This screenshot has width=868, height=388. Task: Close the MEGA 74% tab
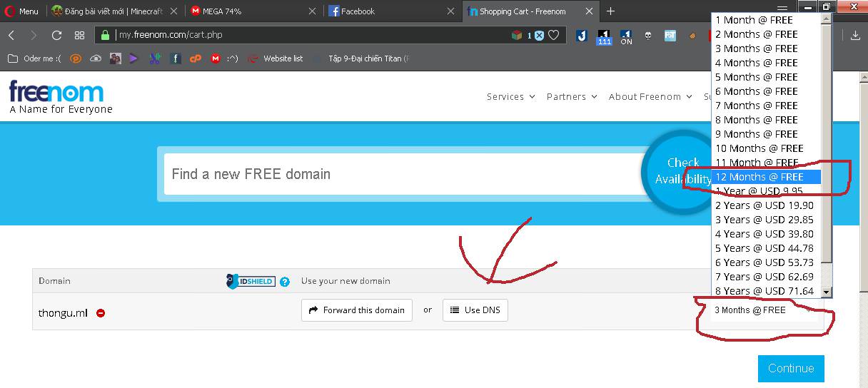coord(312,11)
